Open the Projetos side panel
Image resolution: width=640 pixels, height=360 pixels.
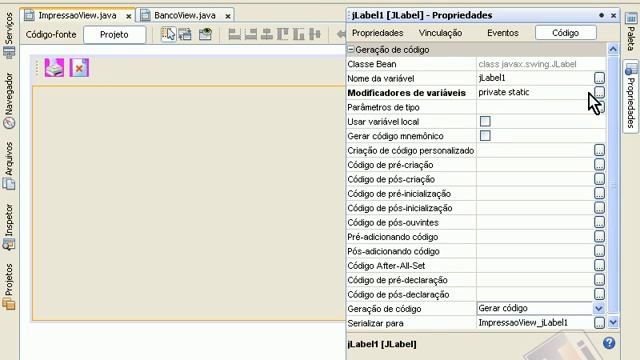coord(9,286)
